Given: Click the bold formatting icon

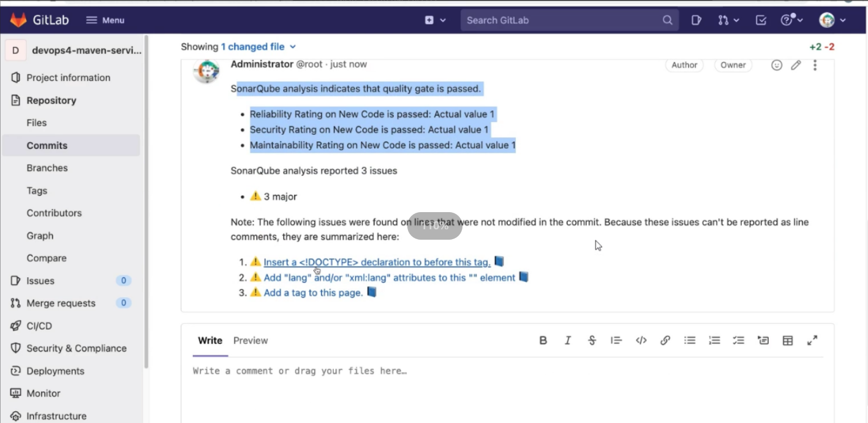Looking at the screenshot, I should pos(543,340).
